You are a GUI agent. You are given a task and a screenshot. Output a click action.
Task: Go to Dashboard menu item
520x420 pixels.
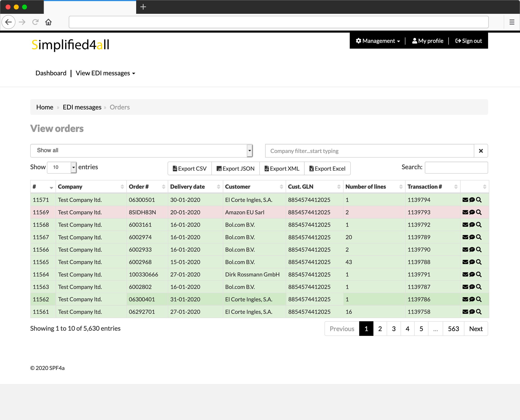(51, 73)
